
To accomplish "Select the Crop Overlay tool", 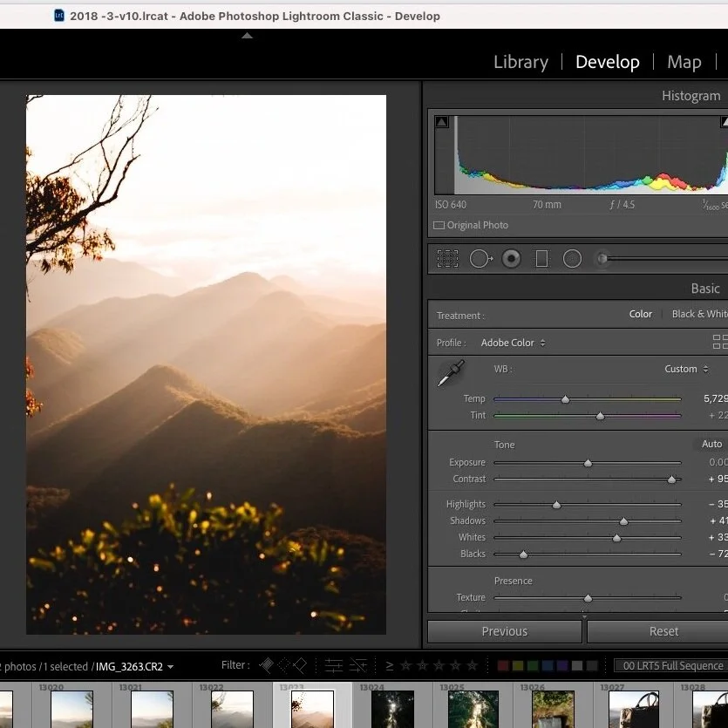I will (447, 259).
